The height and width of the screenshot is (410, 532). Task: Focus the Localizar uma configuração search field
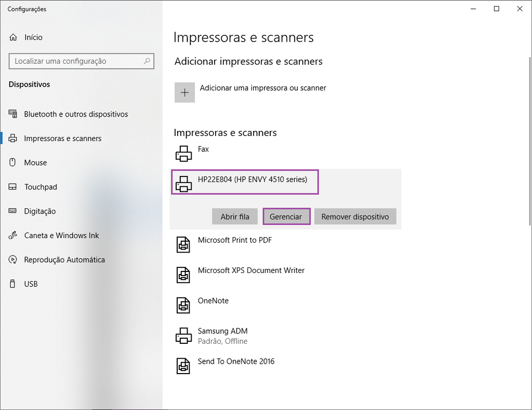point(82,61)
